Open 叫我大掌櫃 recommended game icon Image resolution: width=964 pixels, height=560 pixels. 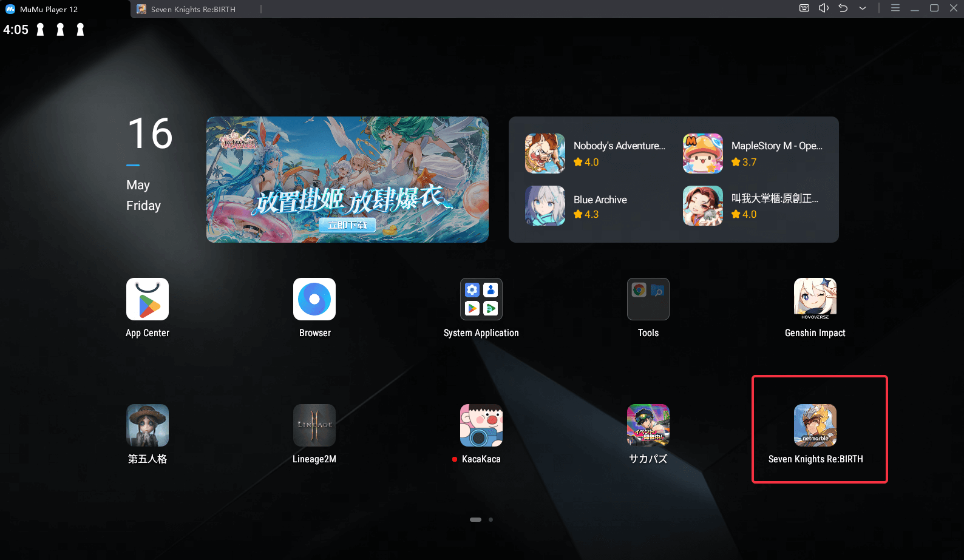(x=703, y=206)
